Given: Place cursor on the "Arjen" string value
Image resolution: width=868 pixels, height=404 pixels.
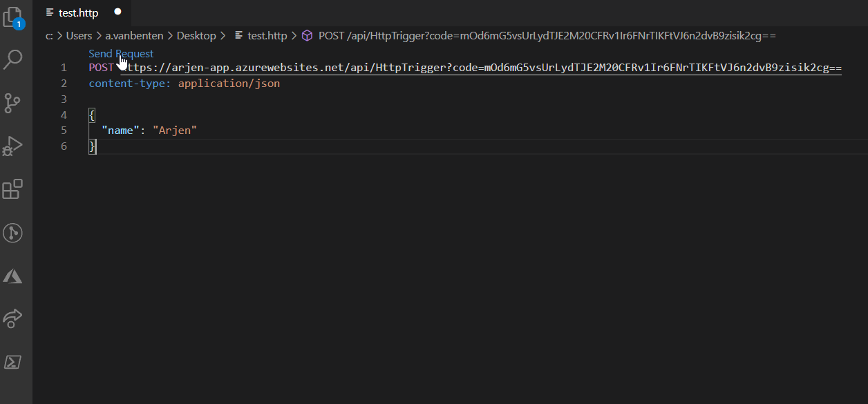Looking at the screenshot, I should click(175, 131).
